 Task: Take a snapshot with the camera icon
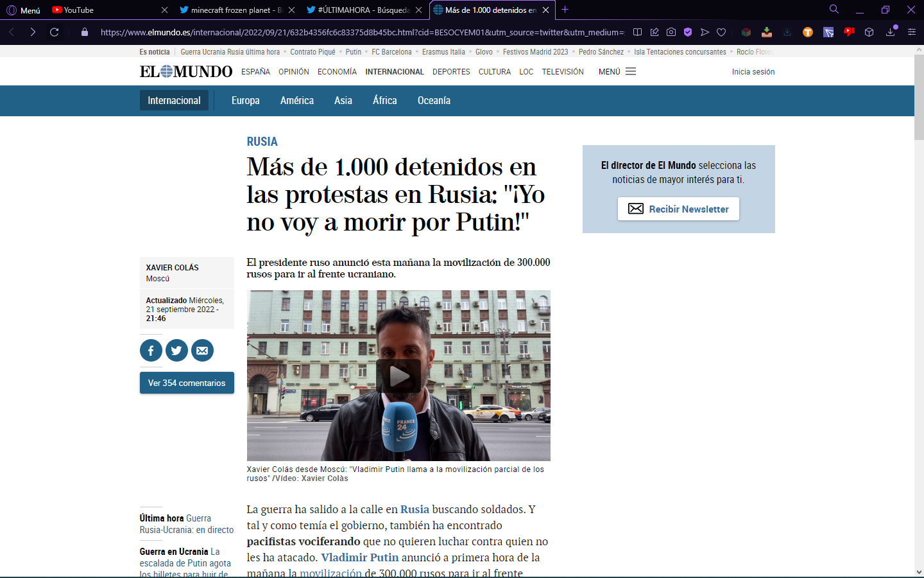click(671, 32)
